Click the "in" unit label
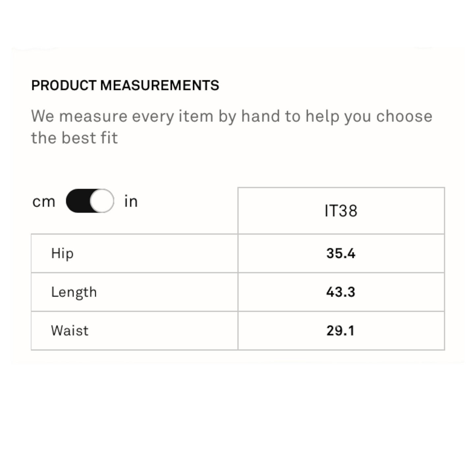Screen dimensions: 476x476 tap(131, 201)
